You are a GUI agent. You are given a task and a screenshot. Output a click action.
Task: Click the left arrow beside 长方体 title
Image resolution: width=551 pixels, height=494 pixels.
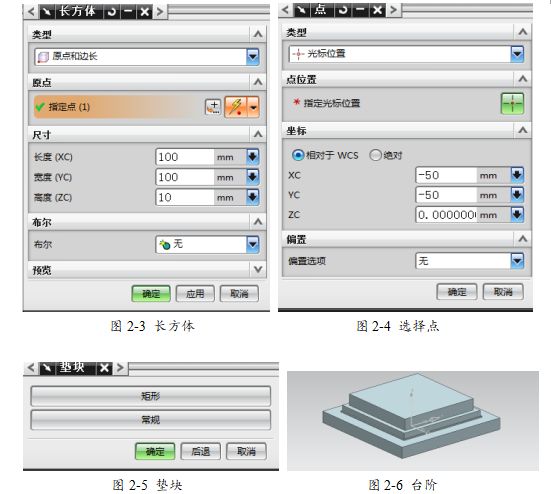31,12
